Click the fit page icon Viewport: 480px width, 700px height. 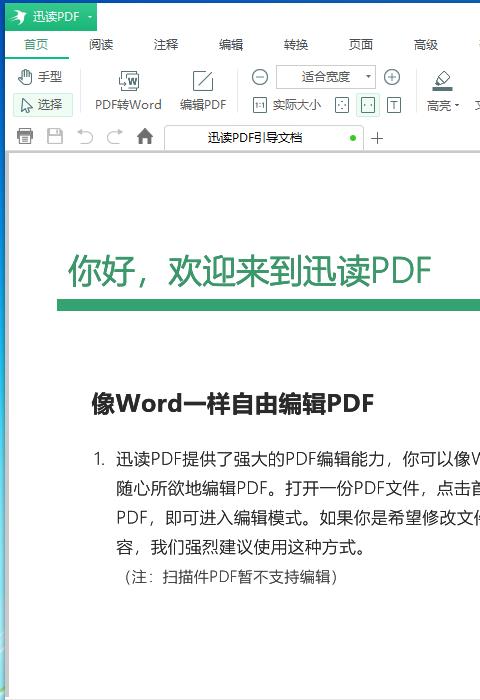tap(342, 105)
